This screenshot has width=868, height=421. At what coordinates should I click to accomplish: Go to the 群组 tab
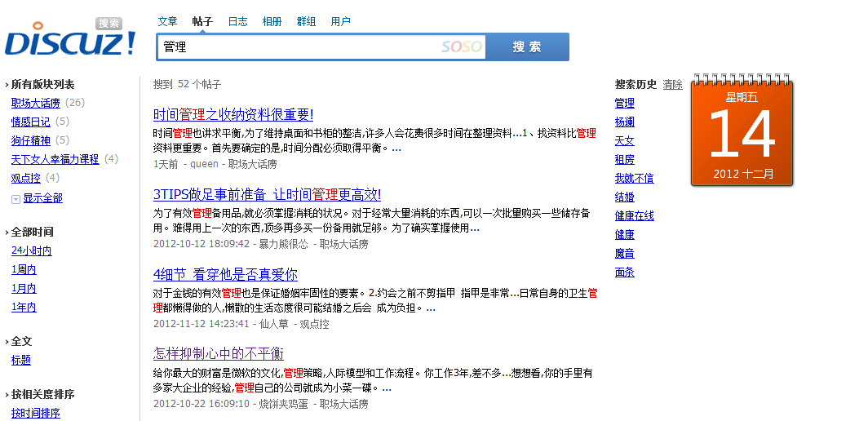click(306, 21)
